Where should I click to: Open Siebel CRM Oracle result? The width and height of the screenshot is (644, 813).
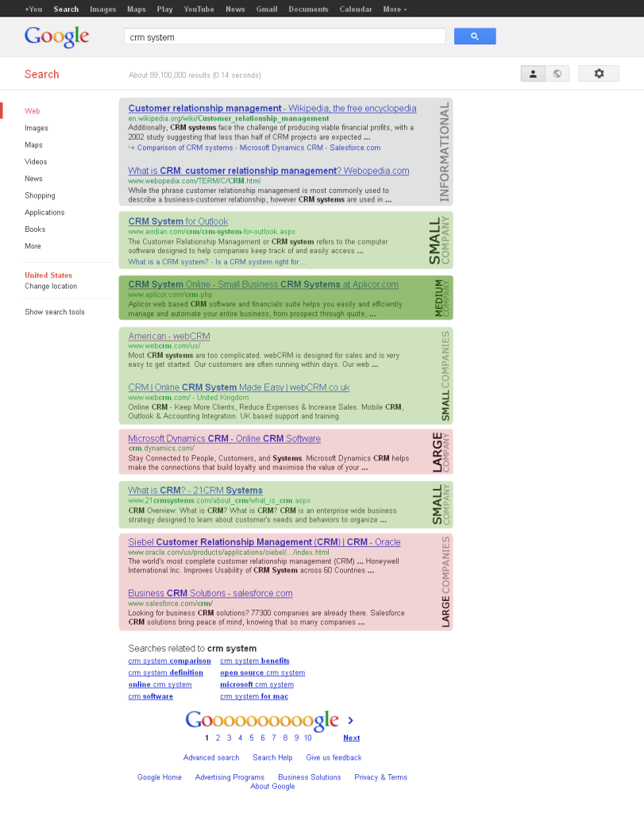264,541
